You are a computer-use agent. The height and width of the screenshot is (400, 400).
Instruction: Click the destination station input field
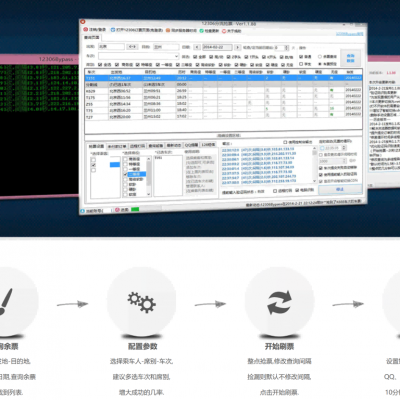coord(166,47)
